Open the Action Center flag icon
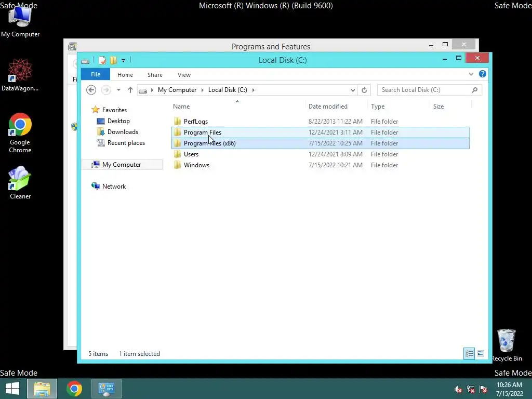 (x=483, y=389)
